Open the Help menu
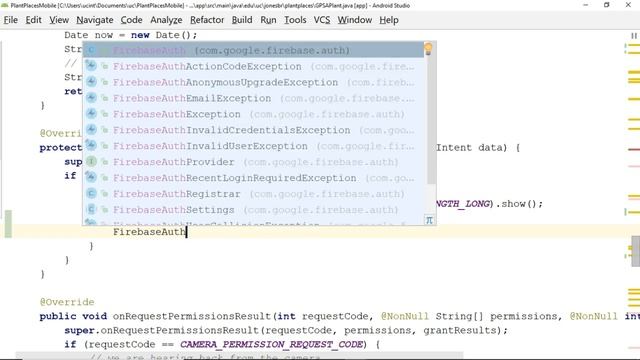This screenshot has height=360, width=640. coord(389,20)
